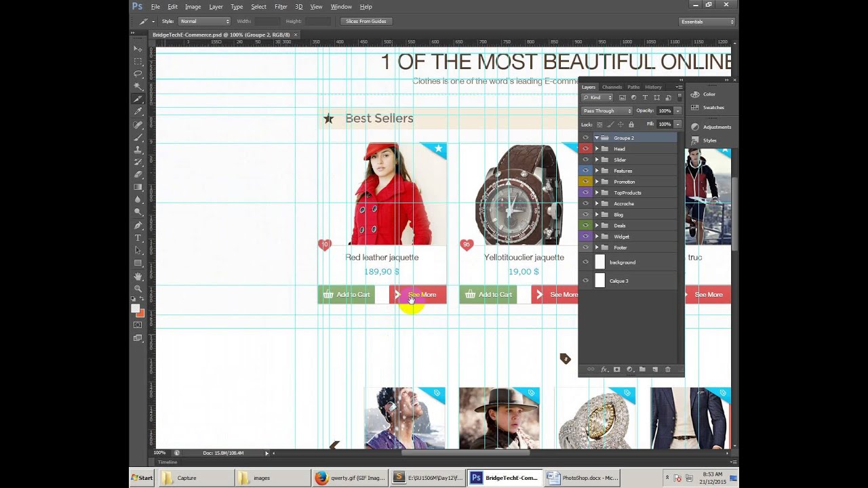
Task: Open the Window menu
Action: pyautogui.click(x=341, y=7)
